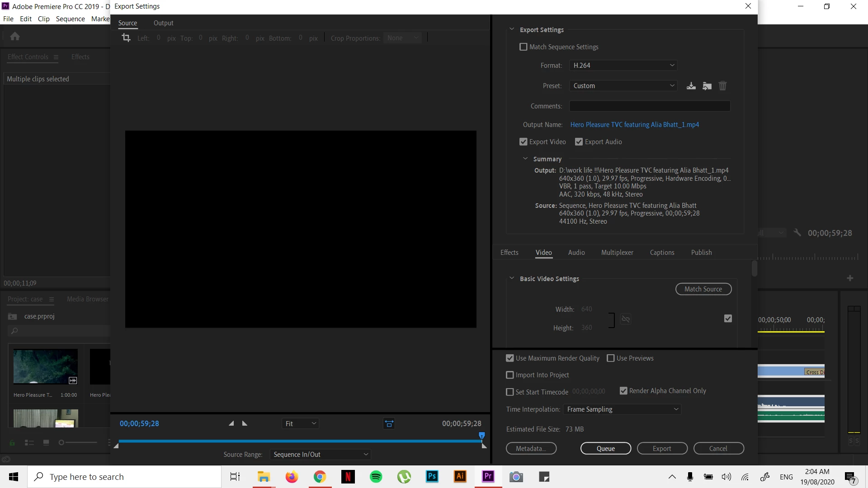The height and width of the screenshot is (488, 868).
Task: Click the Set In Point marker icon
Action: tap(231, 423)
